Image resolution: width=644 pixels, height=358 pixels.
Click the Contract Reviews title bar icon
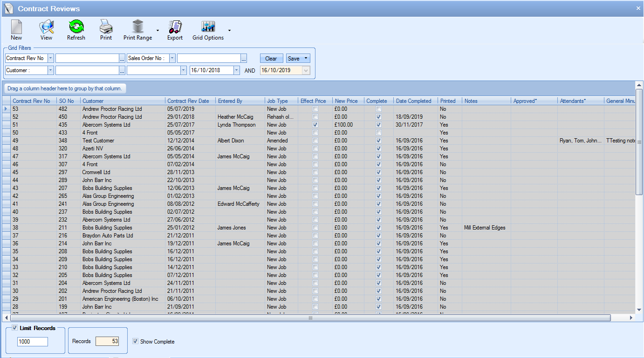coord(8,8)
